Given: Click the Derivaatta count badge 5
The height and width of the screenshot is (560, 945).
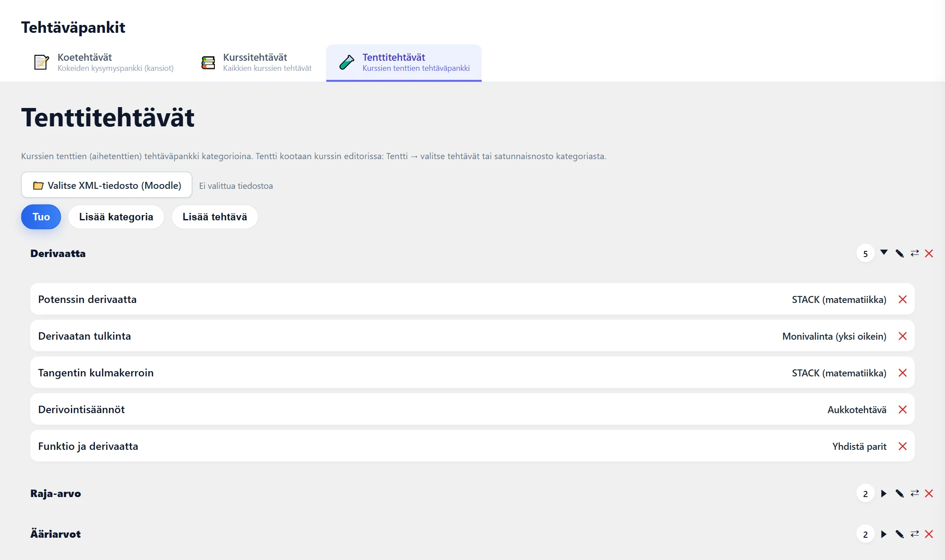Looking at the screenshot, I should (865, 254).
